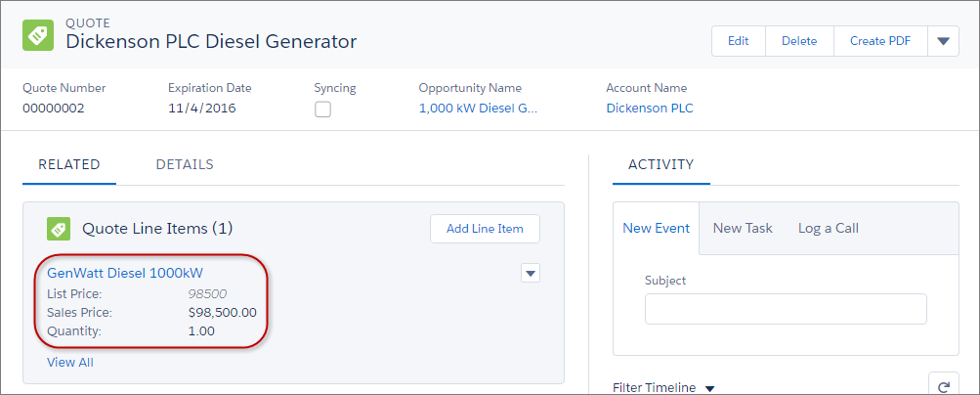Image resolution: width=980 pixels, height=395 pixels.
Task: Toggle the Syncing checkbox
Action: 322,110
